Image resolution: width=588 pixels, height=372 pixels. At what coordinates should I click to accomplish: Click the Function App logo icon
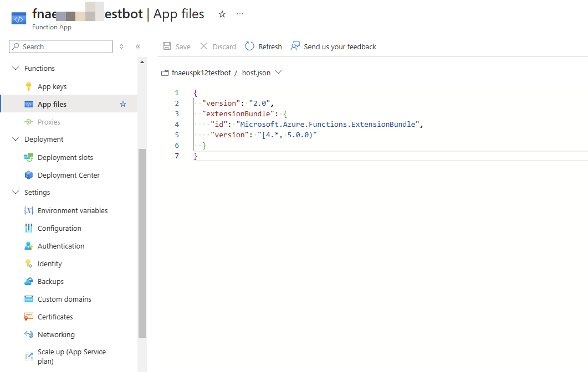pos(19,18)
